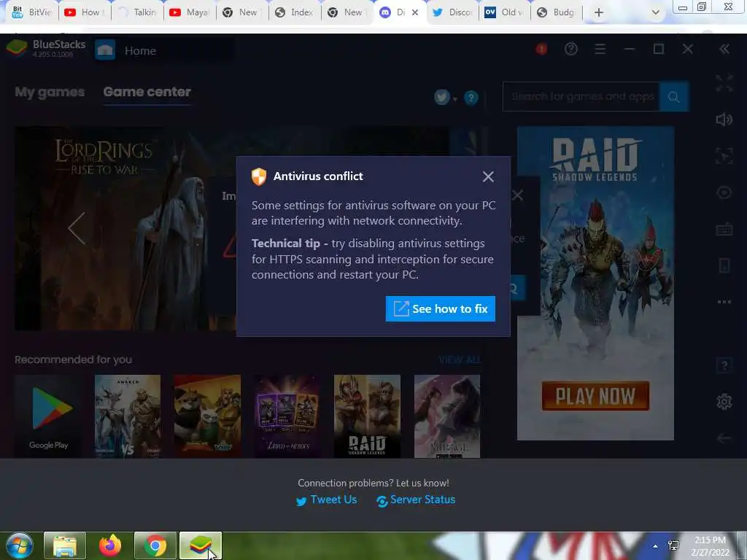Click the Tweet Us link

pos(326,500)
